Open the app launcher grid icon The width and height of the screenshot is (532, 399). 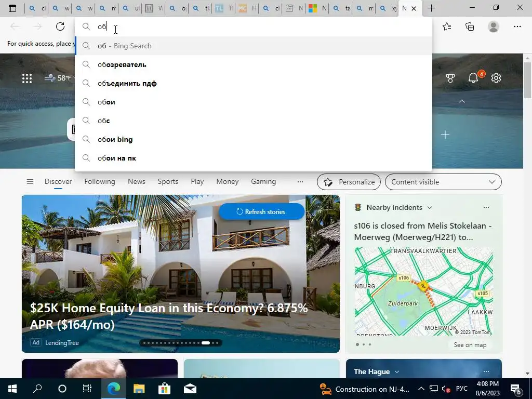pos(27,78)
